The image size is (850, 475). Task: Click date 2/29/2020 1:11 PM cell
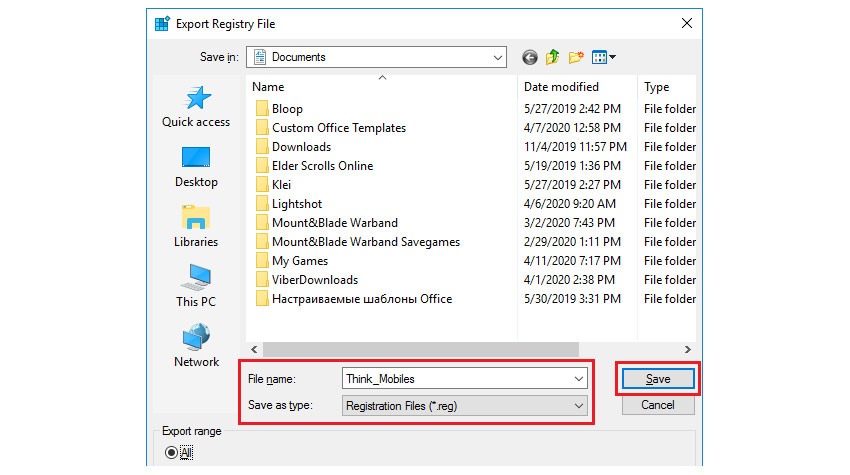(x=572, y=242)
